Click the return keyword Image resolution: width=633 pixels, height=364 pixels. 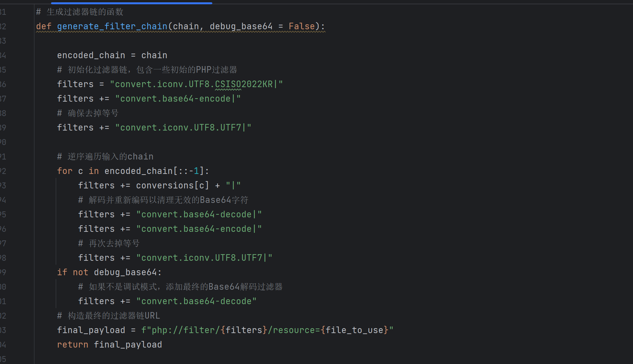72,345
